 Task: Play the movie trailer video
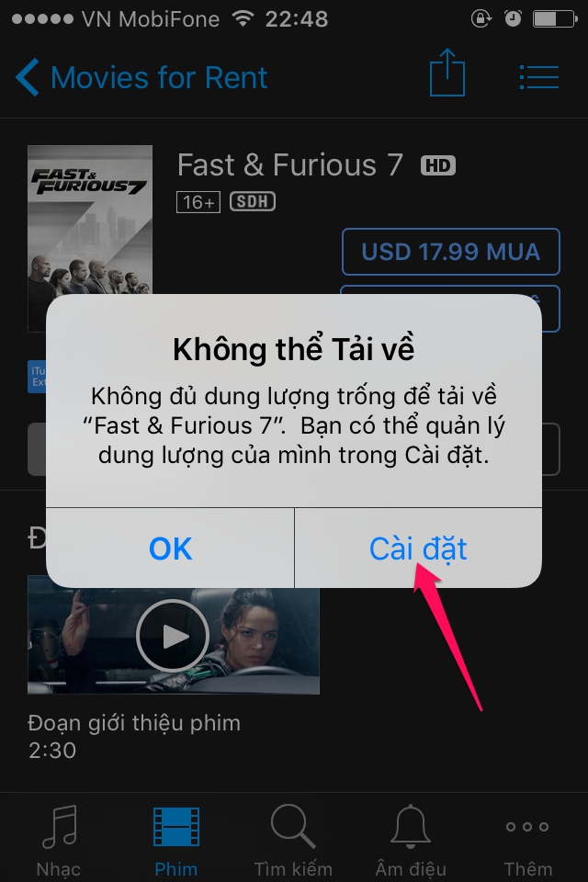click(173, 636)
